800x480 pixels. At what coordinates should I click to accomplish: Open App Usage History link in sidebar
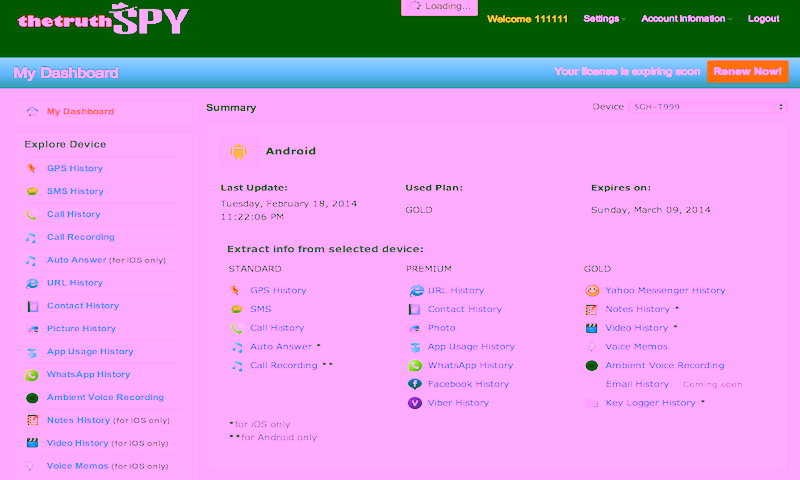90,351
